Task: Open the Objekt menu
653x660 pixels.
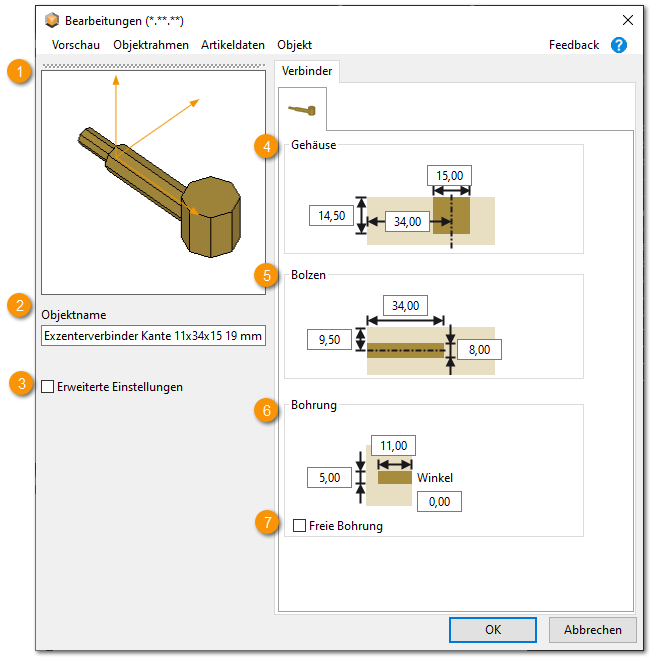Action: [x=294, y=45]
